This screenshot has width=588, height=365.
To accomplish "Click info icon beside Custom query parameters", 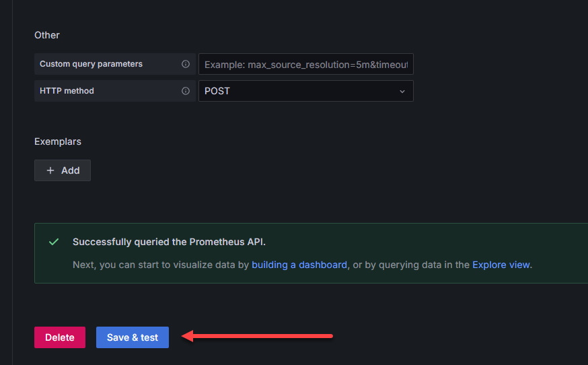I will click(186, 64).
